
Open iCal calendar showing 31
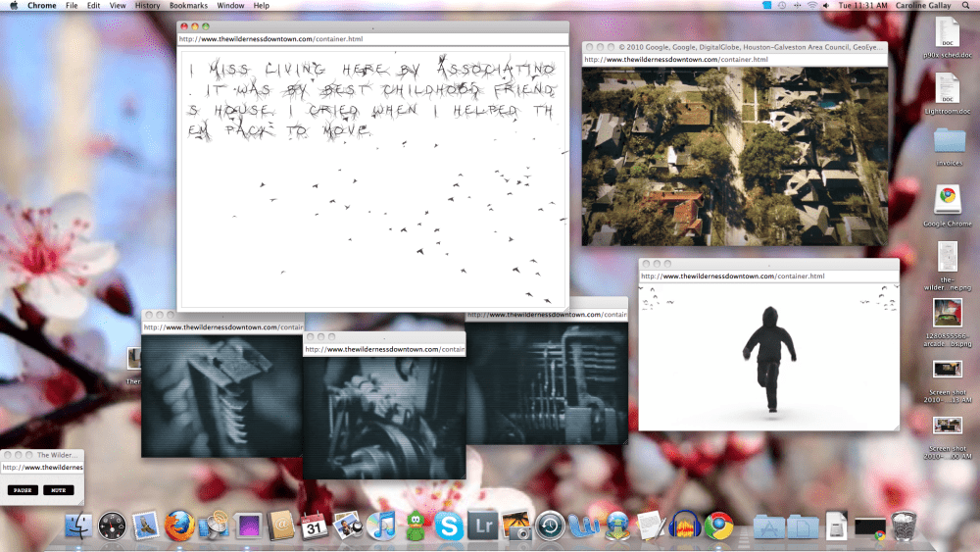click(x=314, y=527)
